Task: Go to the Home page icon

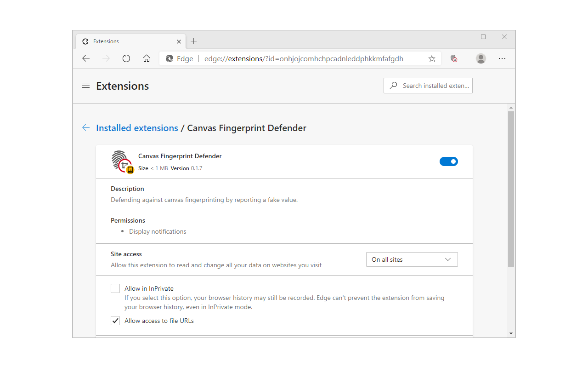Action: coord(147,58)
